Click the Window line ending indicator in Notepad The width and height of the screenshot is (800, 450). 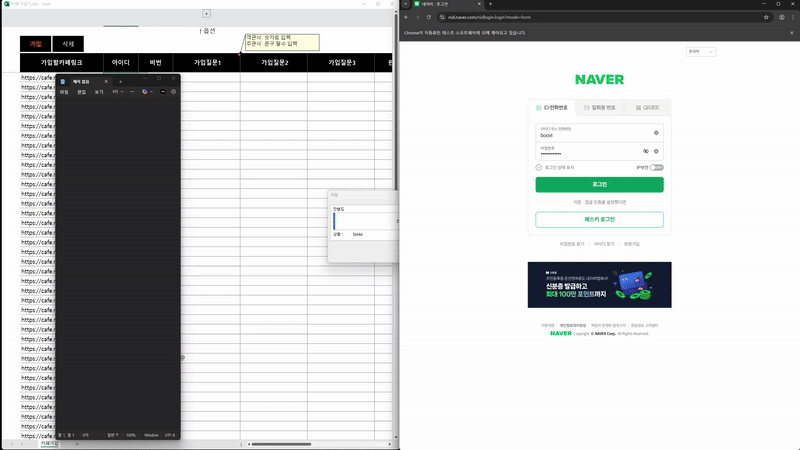click(151, 435)
